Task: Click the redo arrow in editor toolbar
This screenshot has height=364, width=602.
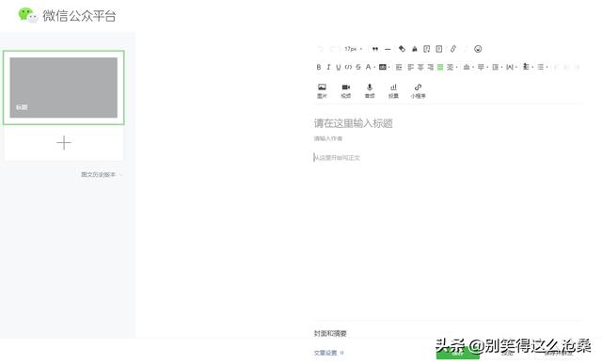Action: (x=333, y=49)
